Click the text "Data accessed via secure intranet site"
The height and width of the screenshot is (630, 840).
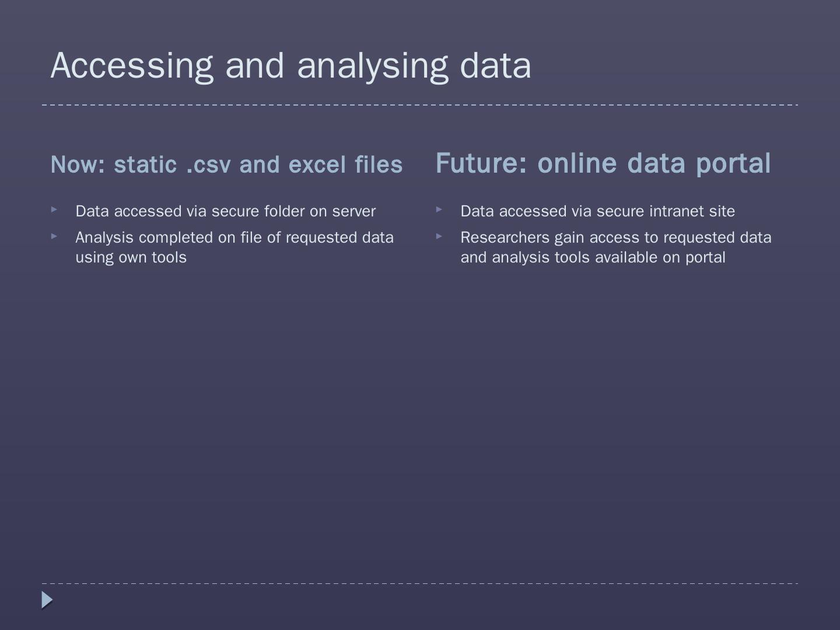click(x=597, y=211)
